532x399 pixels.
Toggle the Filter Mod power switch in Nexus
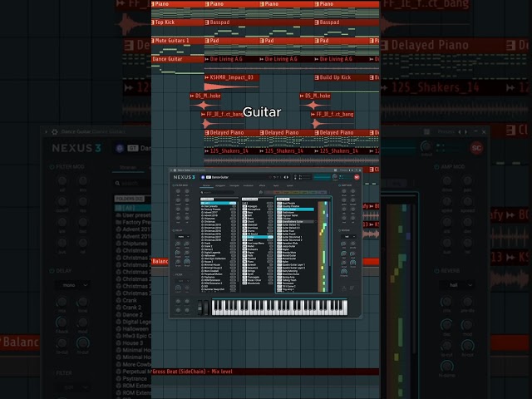pyautogui.click(x=174, y=185)
